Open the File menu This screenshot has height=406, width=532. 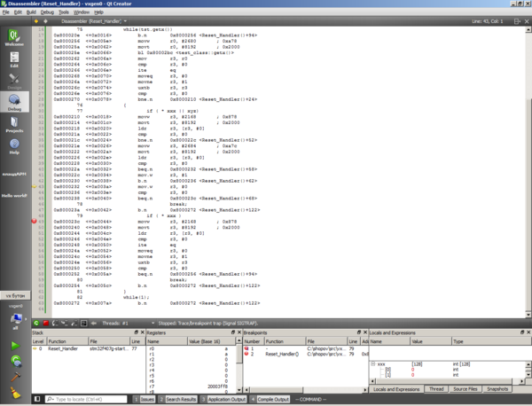6,12
